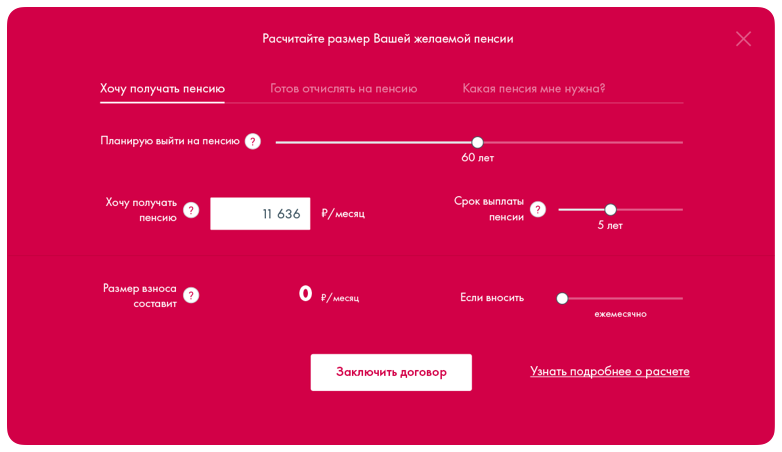Close the pension calculator dialog
The image size is (782, 452).
[743, 39]
